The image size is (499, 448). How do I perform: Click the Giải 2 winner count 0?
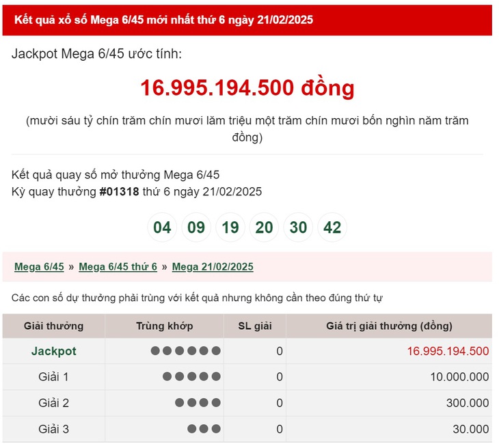click(280, 403)
